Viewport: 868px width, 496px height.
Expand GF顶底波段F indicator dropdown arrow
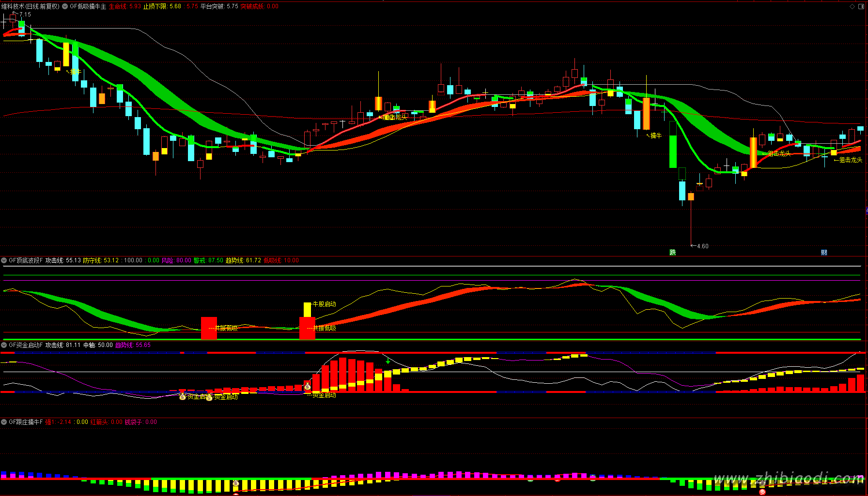4,260
